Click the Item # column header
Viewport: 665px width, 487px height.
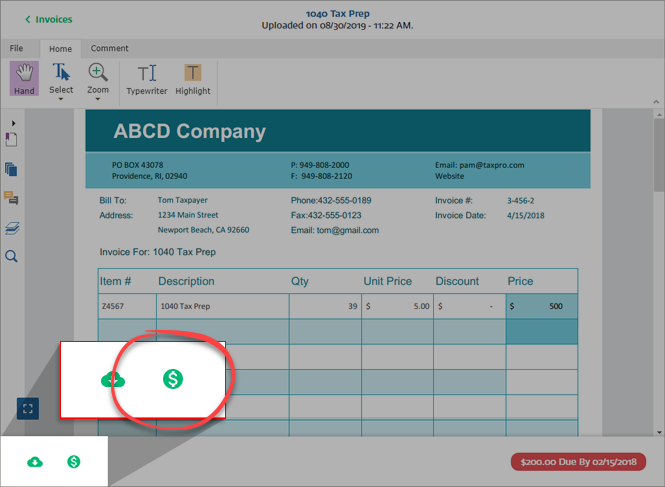click(115, 281)
